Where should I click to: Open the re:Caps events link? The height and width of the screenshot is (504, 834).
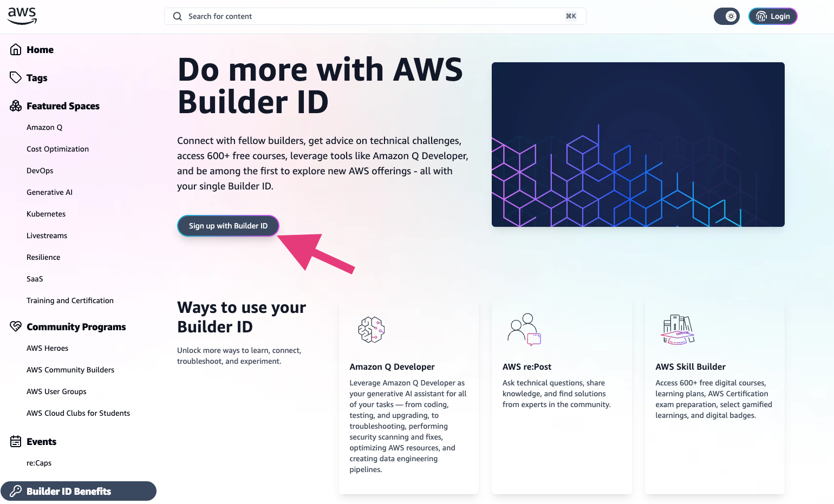(x=39, y=463)
